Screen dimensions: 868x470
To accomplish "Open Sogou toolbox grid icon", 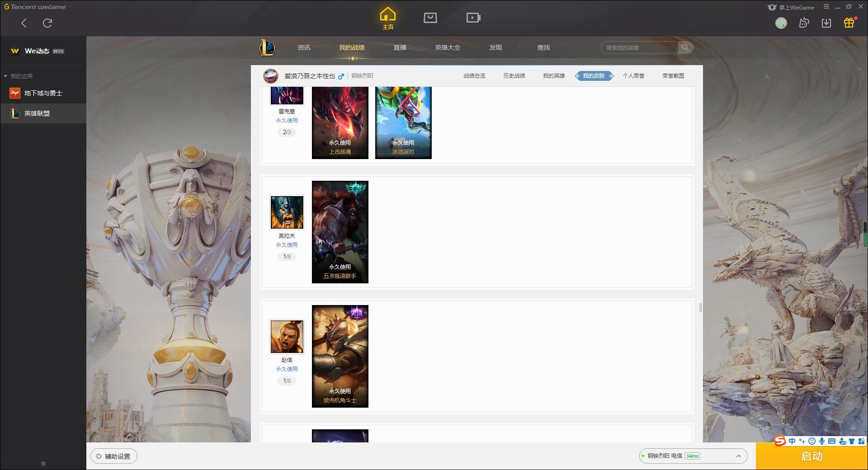I will [x=862, y=441].
